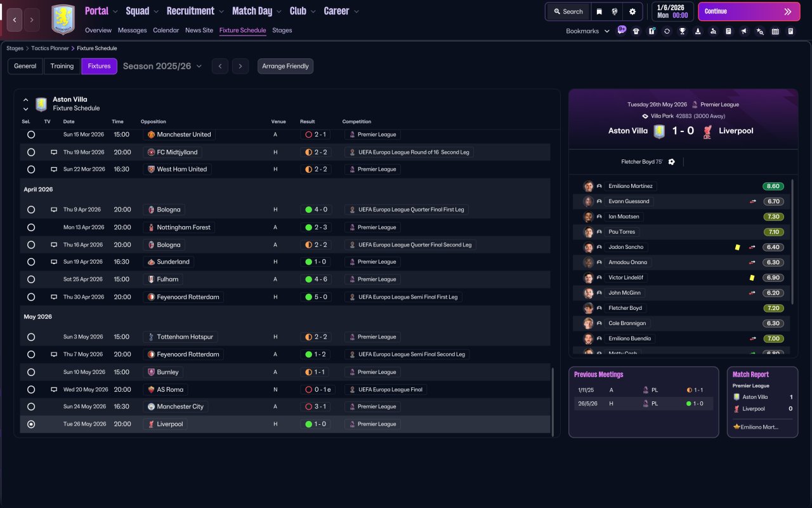
Task: Open the calendar grid icon shortcut
Action: point(775,31)
